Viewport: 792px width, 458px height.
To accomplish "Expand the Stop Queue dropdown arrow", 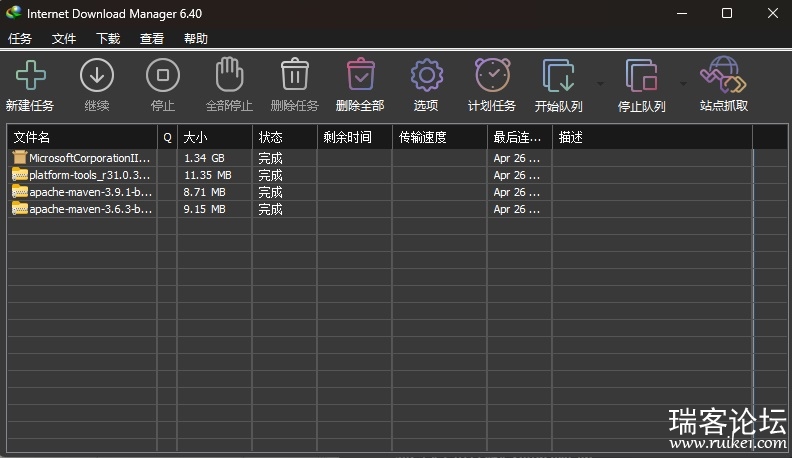I will 683,84.
